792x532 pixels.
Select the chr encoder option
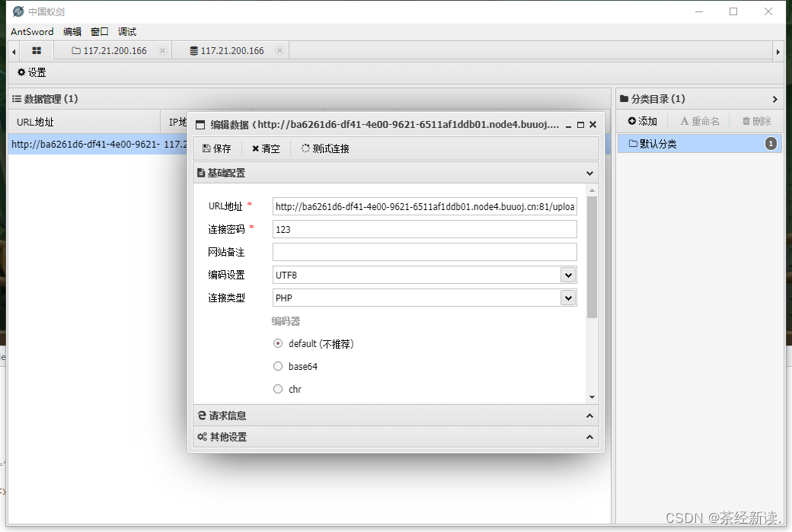click(278, 389)
